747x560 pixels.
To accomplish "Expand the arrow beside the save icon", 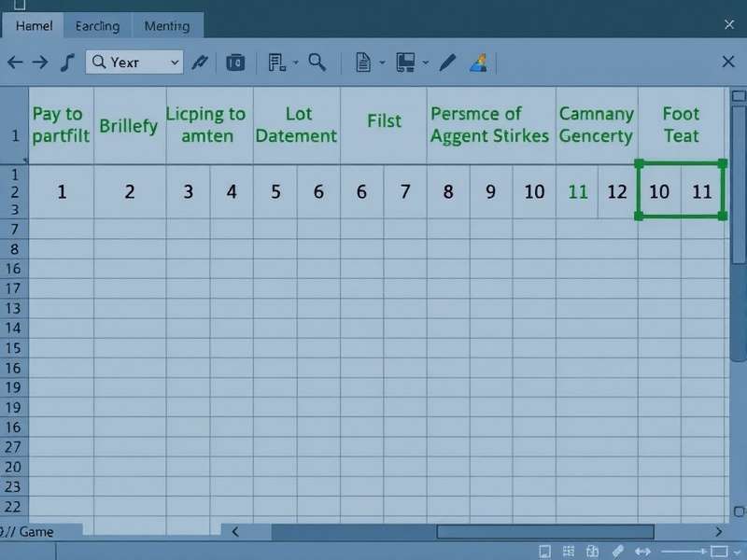I will tap(425, 63).
